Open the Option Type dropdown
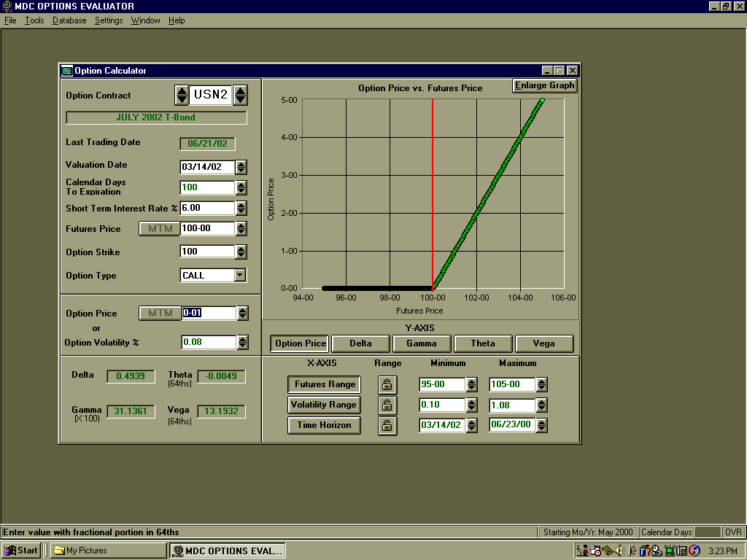The height and width of the screenshot is (560, 747). [x=239, y=276]
